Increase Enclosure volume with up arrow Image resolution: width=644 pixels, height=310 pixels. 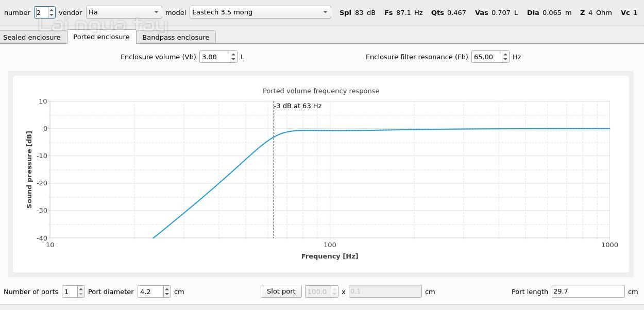[x=233, y=54]
